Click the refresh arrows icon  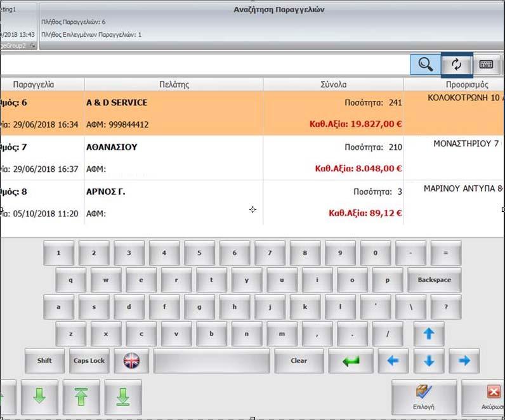coord(457,65)
